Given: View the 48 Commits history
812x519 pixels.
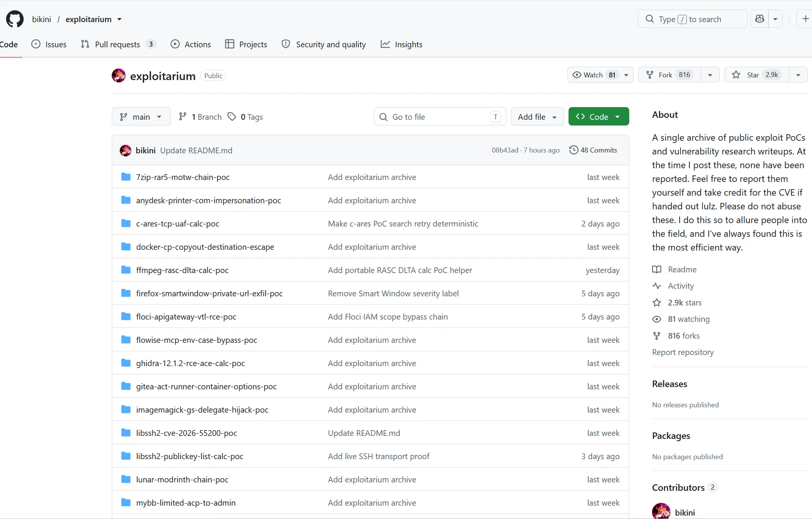Looking at the screenshot, I should (593, 150).
